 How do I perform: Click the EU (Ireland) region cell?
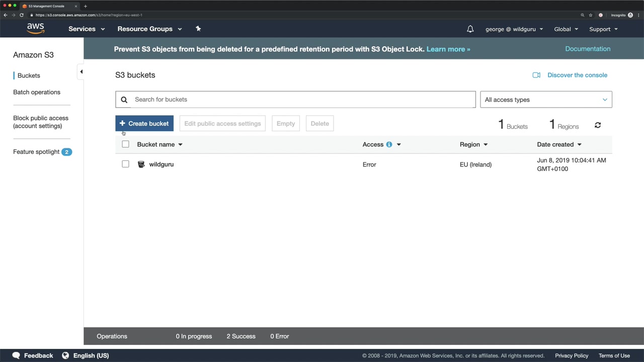(x=475, y=164)
